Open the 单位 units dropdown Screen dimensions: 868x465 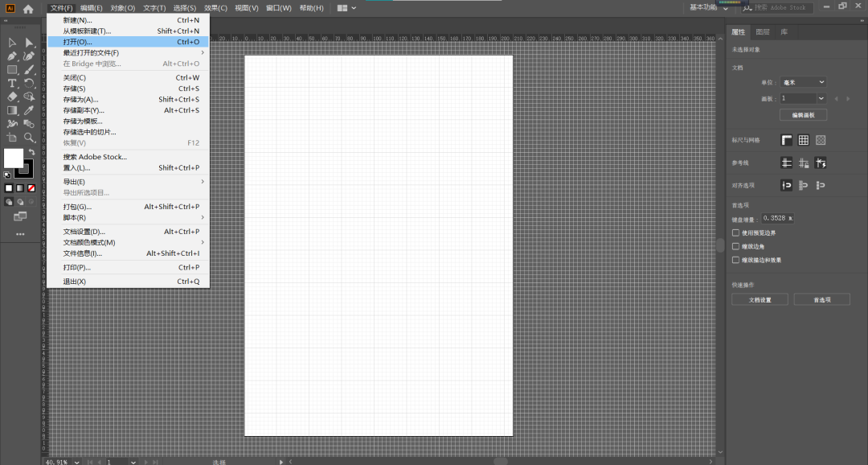803,82
